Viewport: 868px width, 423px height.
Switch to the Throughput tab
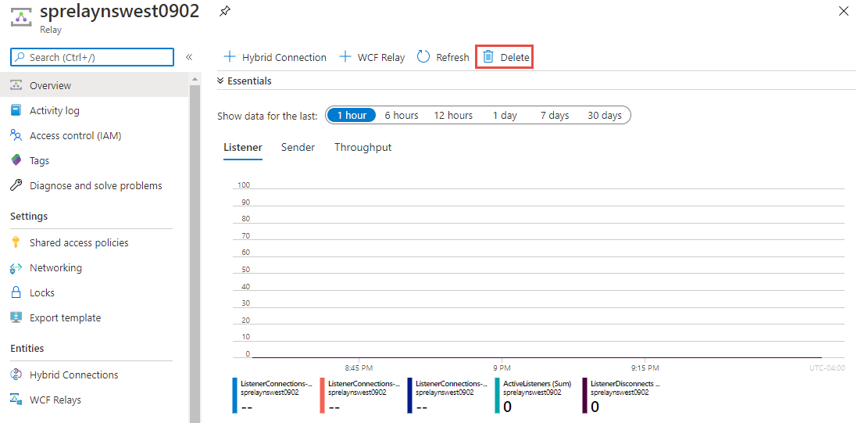click(x=363, y=147)
